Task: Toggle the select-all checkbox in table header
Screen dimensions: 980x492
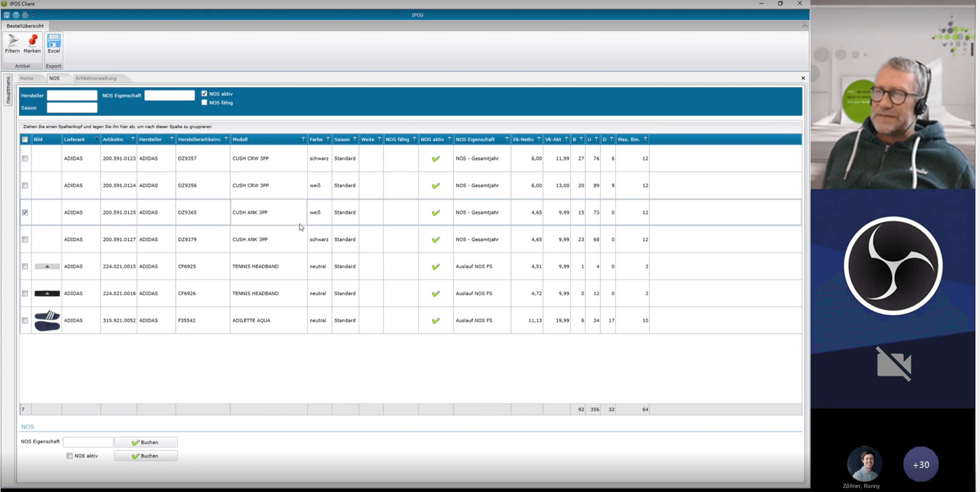Action: tap(25, 139)
